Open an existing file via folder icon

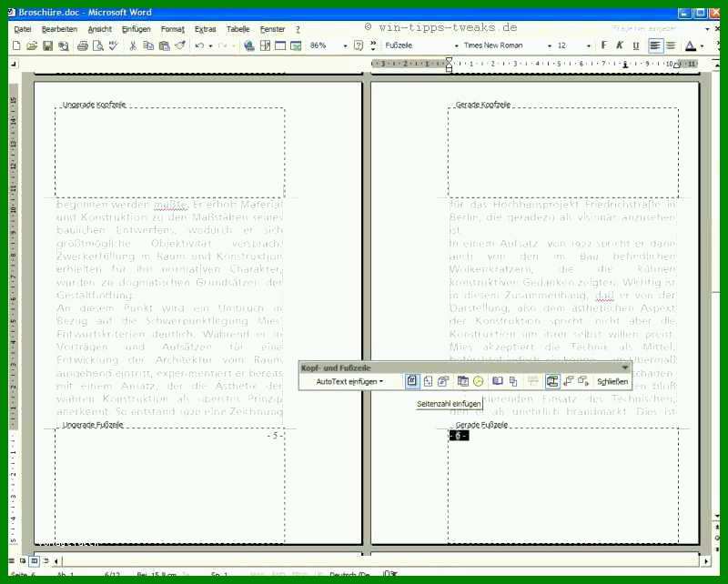point(32,45)
